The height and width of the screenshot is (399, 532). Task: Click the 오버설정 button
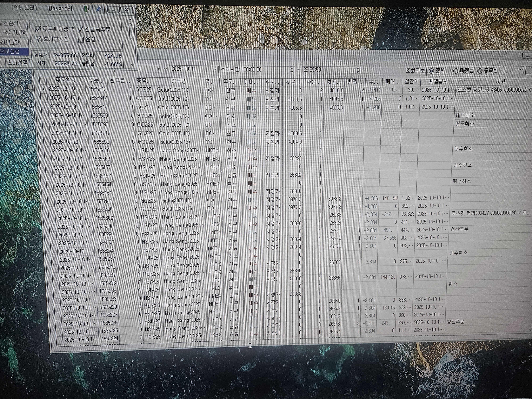17,63
